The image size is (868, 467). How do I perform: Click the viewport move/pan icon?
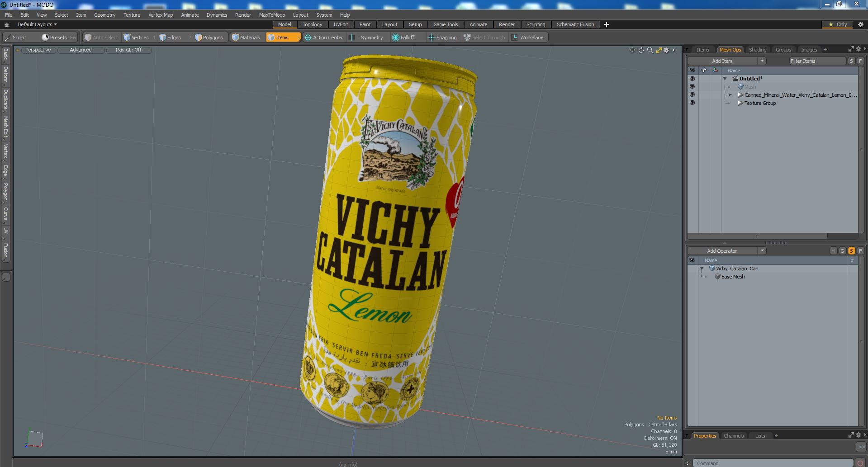[x=632, y=50]
